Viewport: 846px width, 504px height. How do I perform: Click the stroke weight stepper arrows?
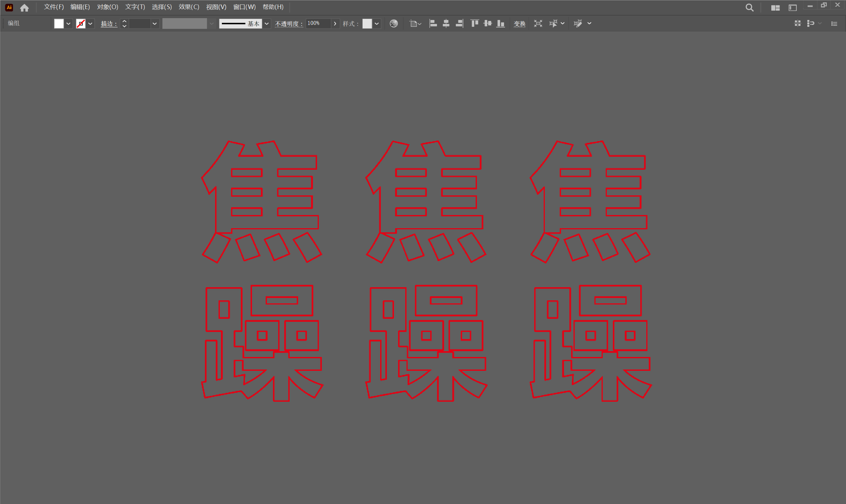click(x=124, y=23)
